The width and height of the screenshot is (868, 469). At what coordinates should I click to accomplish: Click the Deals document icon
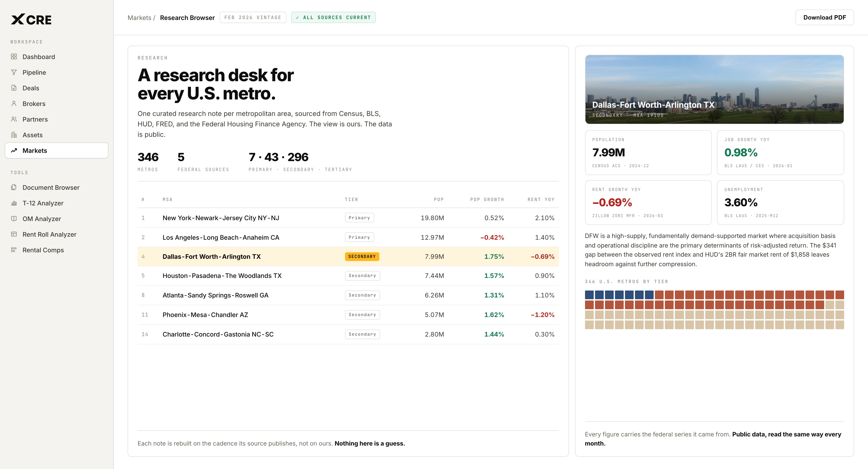pyautogui.click(x=14, y=88)
